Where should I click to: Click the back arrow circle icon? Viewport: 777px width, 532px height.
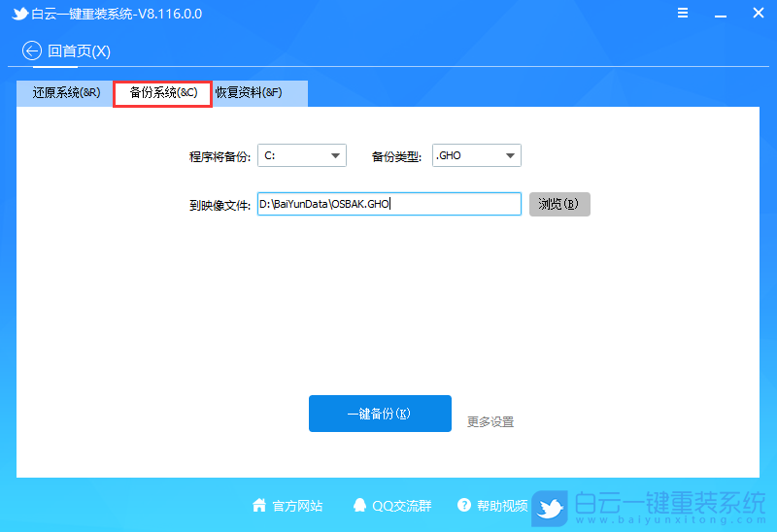[x=32, y=50]
